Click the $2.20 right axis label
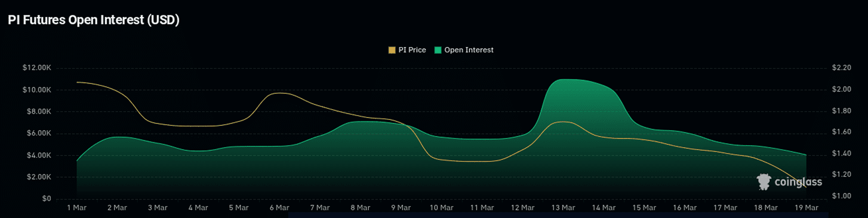The width and height of the screenshot is (868, 218). [x=841, y=68]
